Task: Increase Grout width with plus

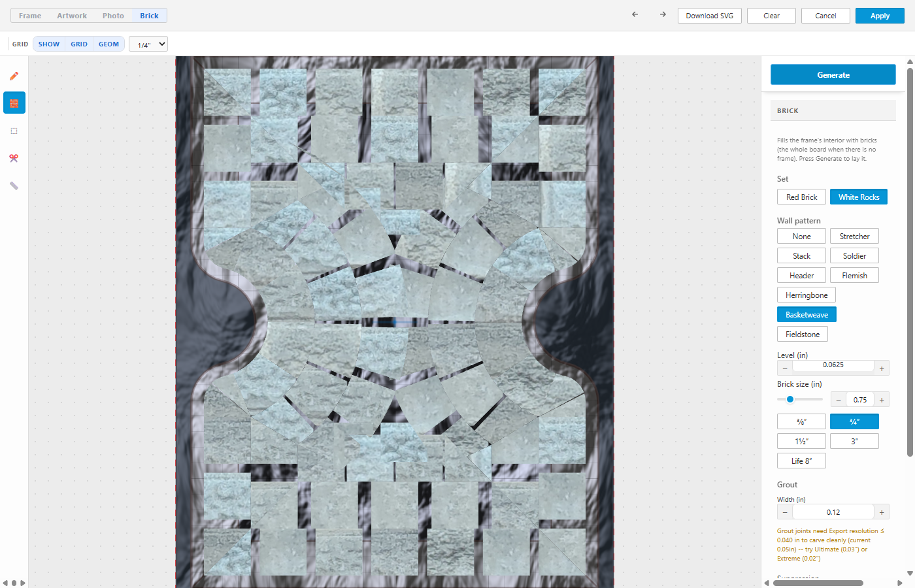Action: pyautogui.click(x=882, y=512)
